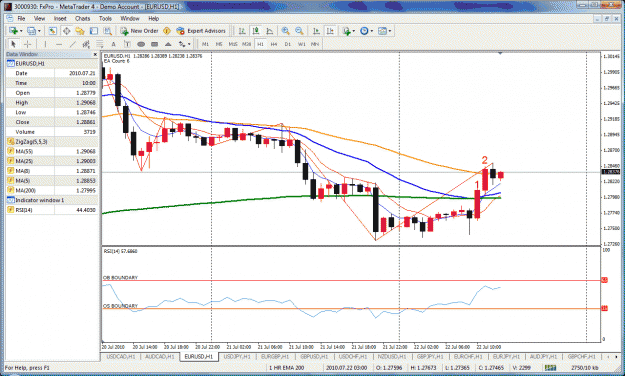The height and width of the screenshot is (376, 625).
Task: Expand the New Chart dropdown arrow
Action: point(21,31)
